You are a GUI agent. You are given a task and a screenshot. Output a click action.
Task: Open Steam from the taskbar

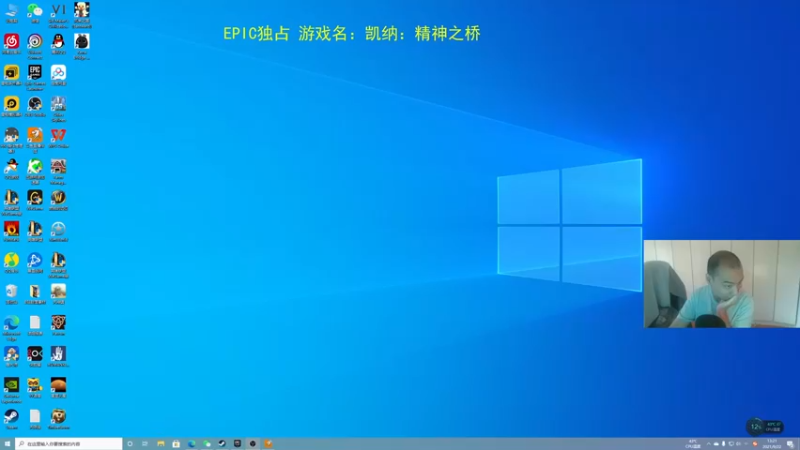tap(222, 444)
